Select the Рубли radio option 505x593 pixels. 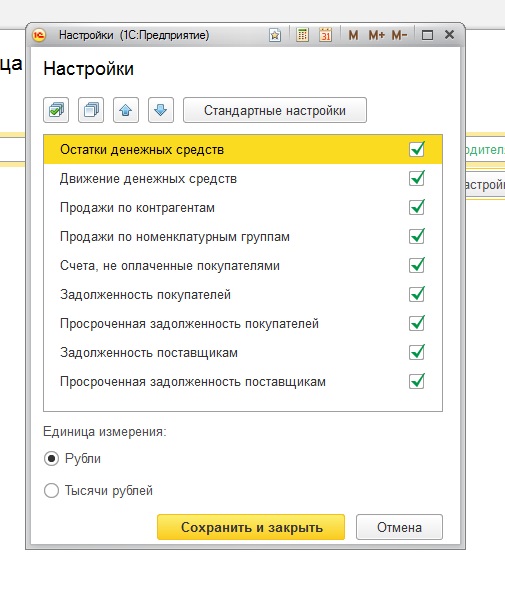(51, 459)
